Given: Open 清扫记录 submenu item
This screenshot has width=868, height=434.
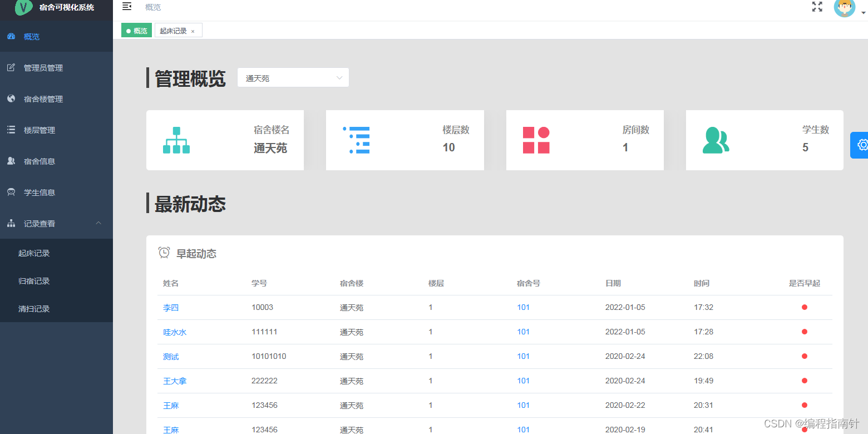Looking at the screenshot, I should click(x=56, y=309).
